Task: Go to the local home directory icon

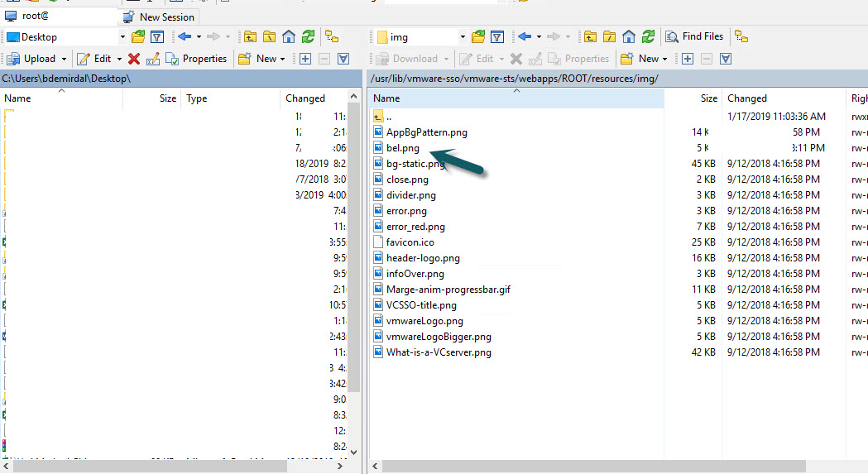Action: pyautogui.click(x=289, y=36)
